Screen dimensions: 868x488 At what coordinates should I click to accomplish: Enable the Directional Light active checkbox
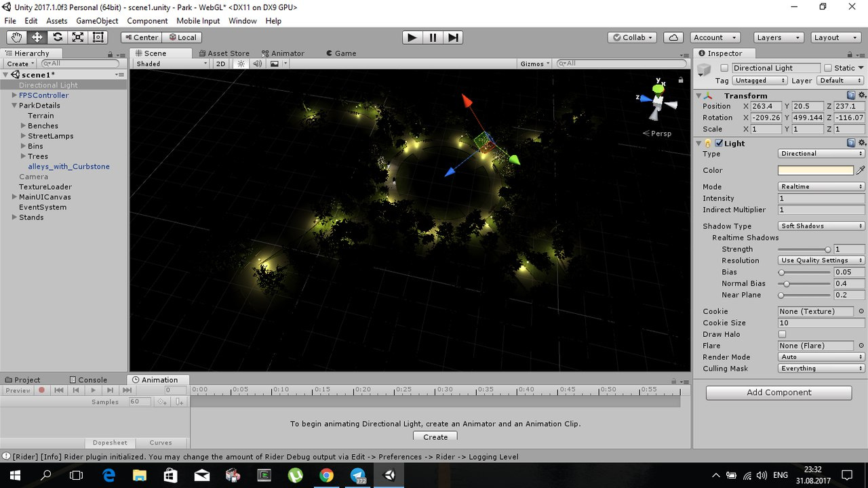tap(724, 68)
